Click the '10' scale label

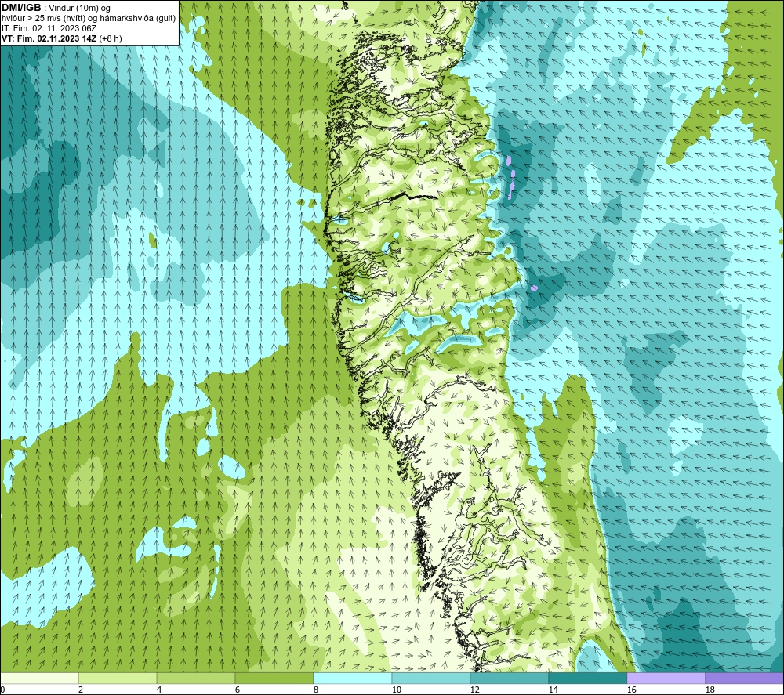click(x=396, y=690)
